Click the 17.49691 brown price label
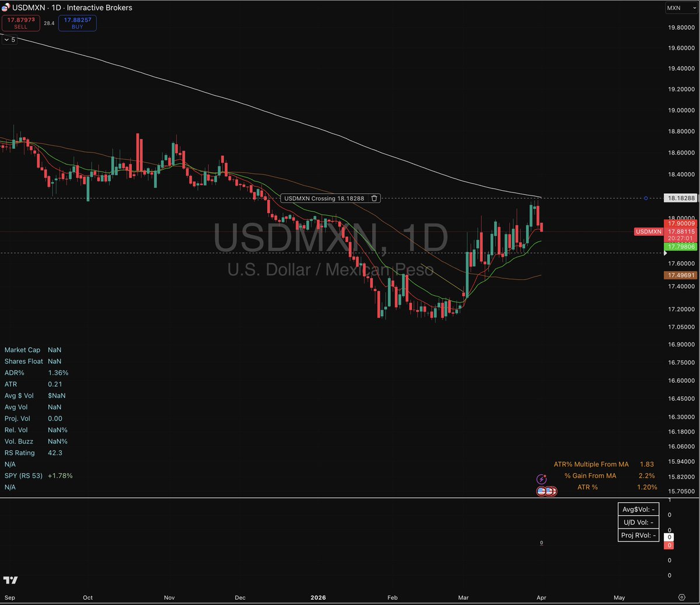 (681, 275)
